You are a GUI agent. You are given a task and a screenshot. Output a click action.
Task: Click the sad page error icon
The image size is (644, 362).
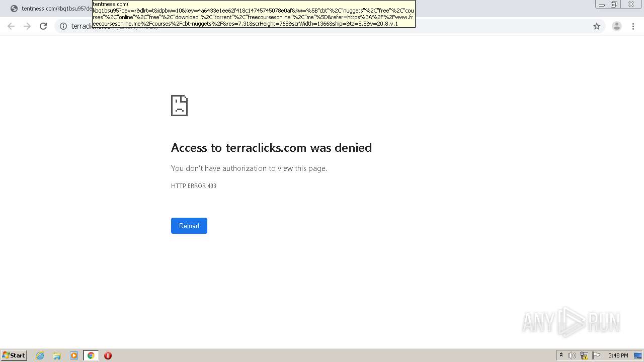179,106
